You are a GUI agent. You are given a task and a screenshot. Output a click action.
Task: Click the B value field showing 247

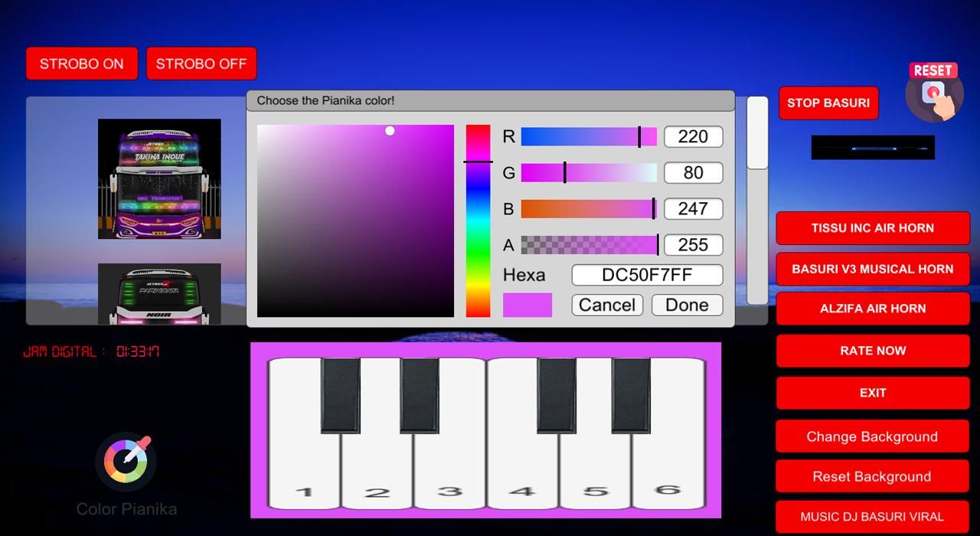coord(694,208)
